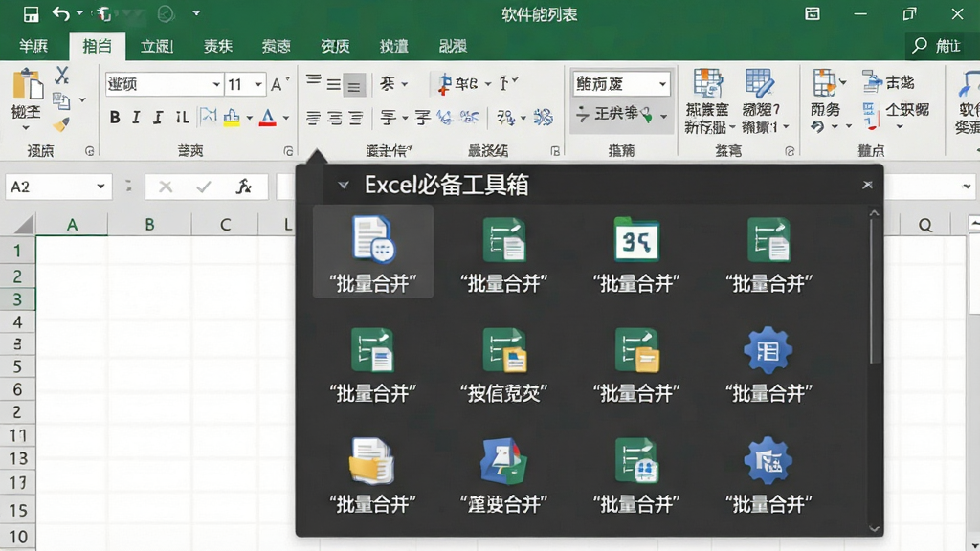Image resolution: width=980 pixels, height=551 pixels.
Task: Click the Increase Font Size A icon
Action: point(278,84)
